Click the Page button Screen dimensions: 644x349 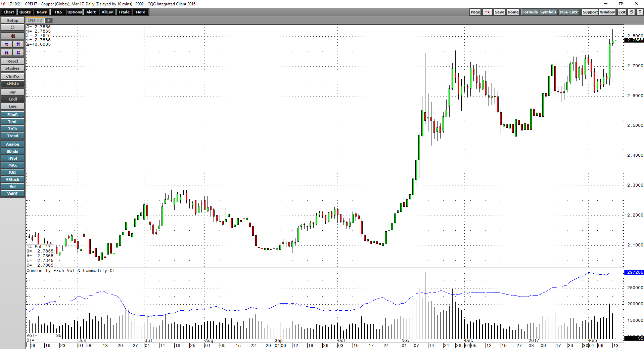(x=475, y=12)
